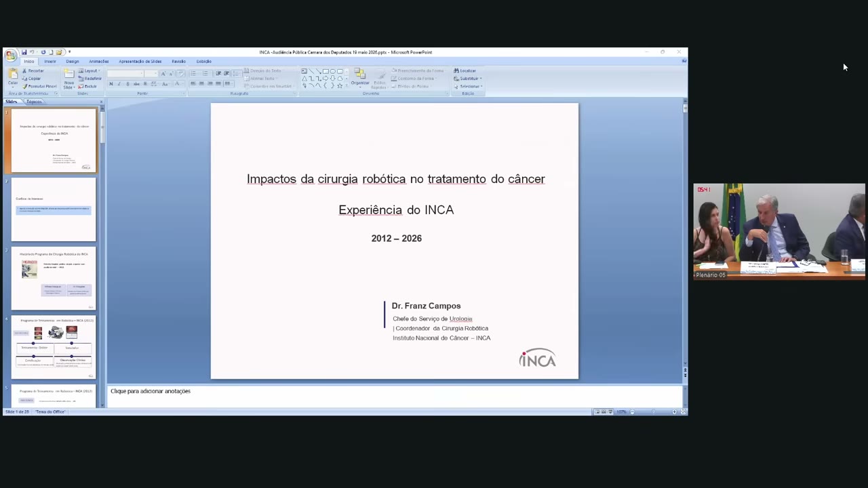Screen dimensions: 868x488
Task: Redo the action in Quick Access toolbar
Action: click(x=43, y=52)
